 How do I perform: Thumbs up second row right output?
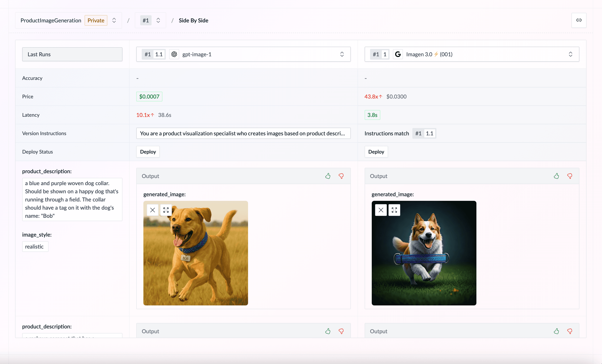(x=556, y=331)
